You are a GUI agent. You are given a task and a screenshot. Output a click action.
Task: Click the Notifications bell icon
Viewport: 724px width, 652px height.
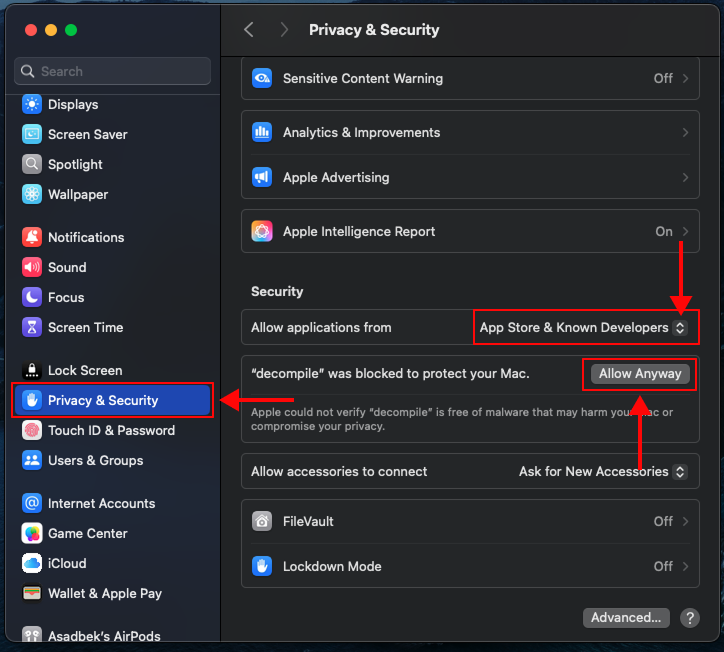pos(32,237)
